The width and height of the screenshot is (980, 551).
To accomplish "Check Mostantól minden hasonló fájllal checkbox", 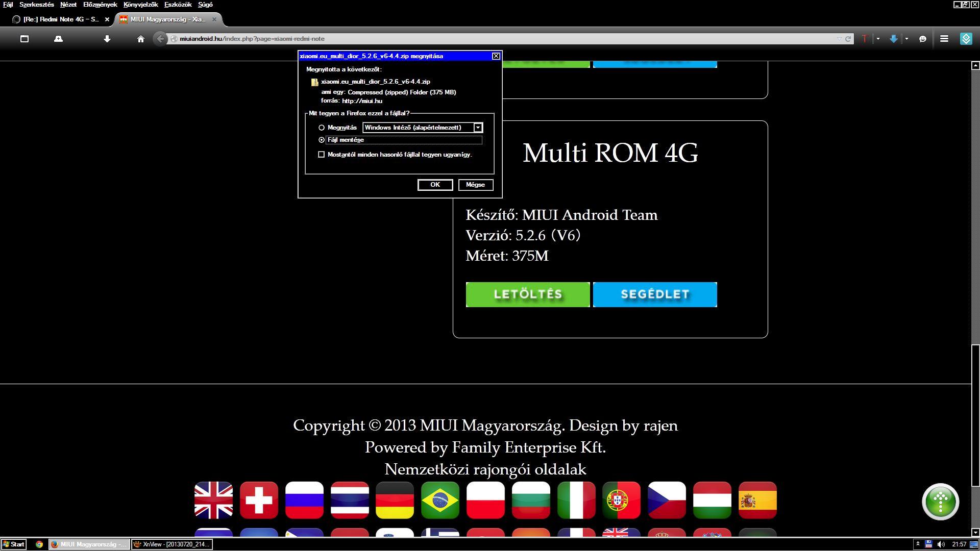I will (322, 155).
